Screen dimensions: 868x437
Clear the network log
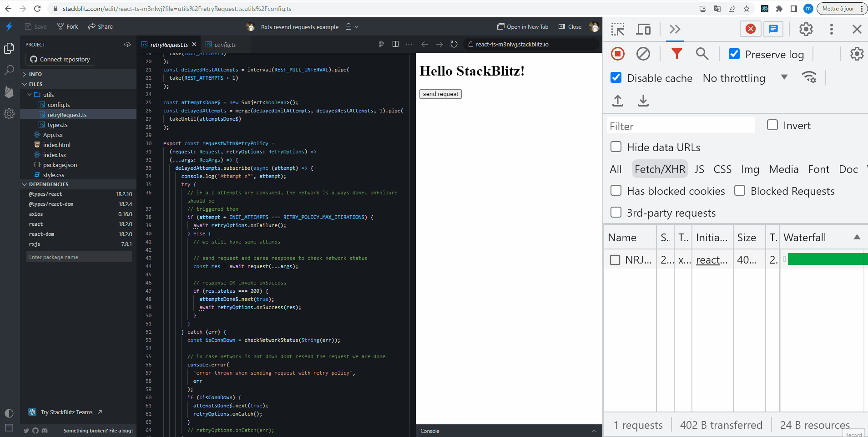[x=643, y=54]
